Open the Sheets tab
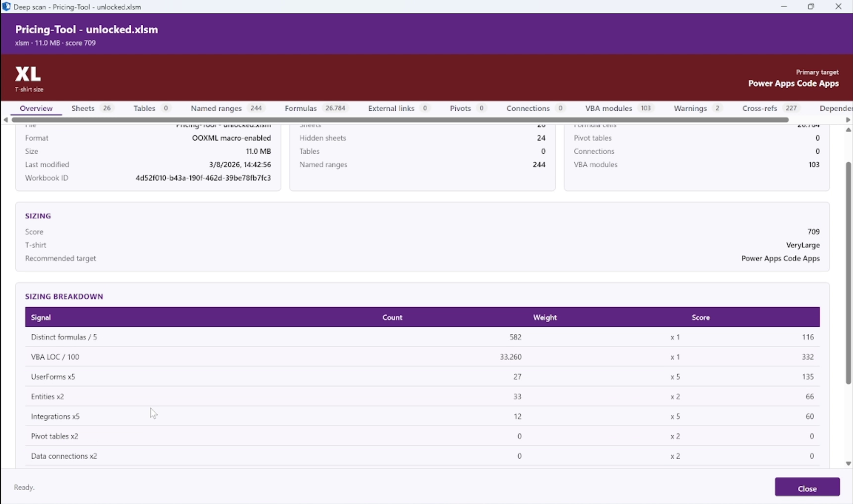 [x=92, y=108]
